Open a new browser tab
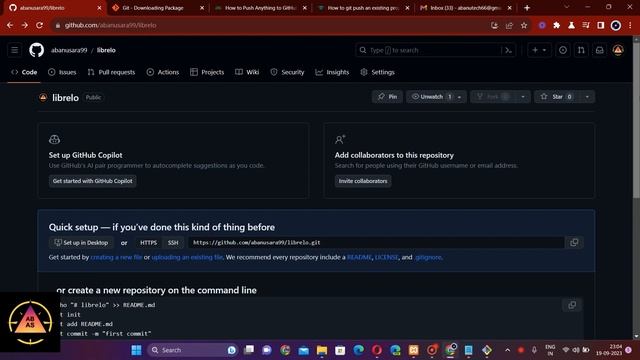Image resolution: width=640 pixels, height=360 pixels. point(527,8)
